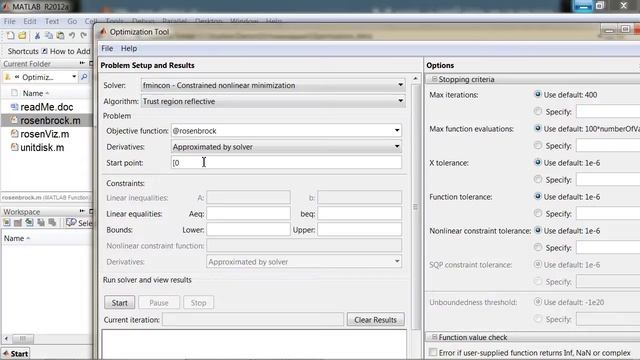Click the unitdisk.m file icon
The image size is (640, 360).
point(14,147)
